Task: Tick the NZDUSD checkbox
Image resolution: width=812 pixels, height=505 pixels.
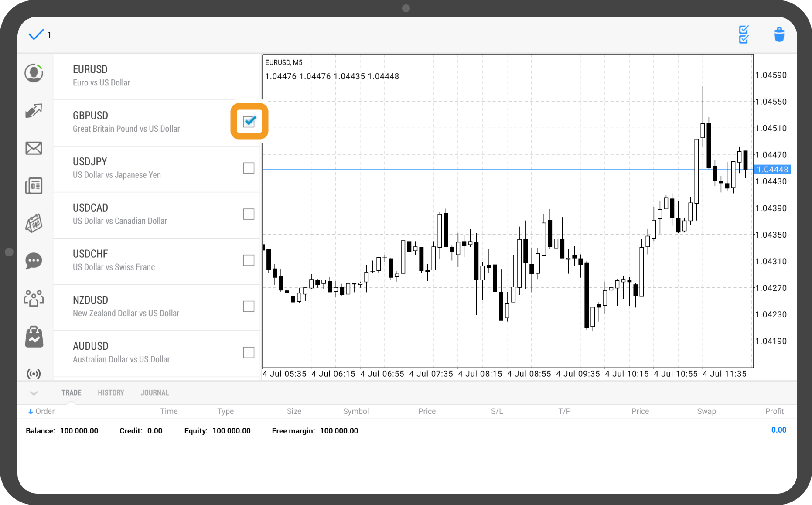Action: click(x=249, y=307)
